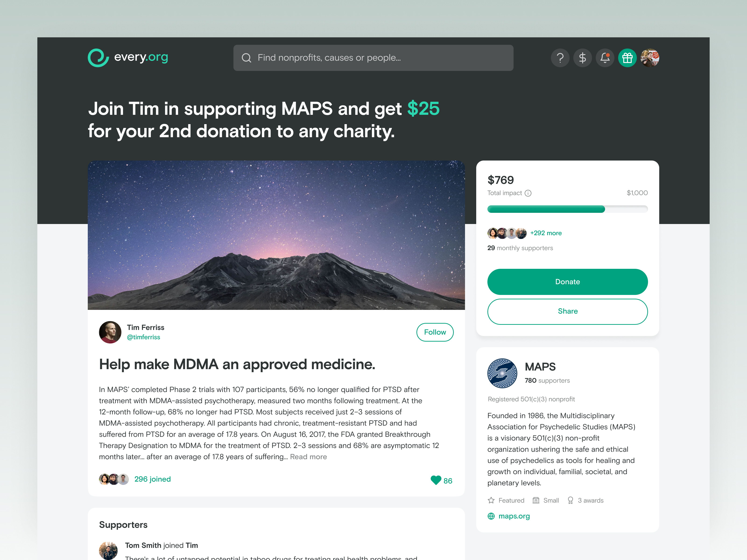Click the fundraising progress bar
Image resolution: width=747 pixels, height=560 pixels.
(567, 209)
